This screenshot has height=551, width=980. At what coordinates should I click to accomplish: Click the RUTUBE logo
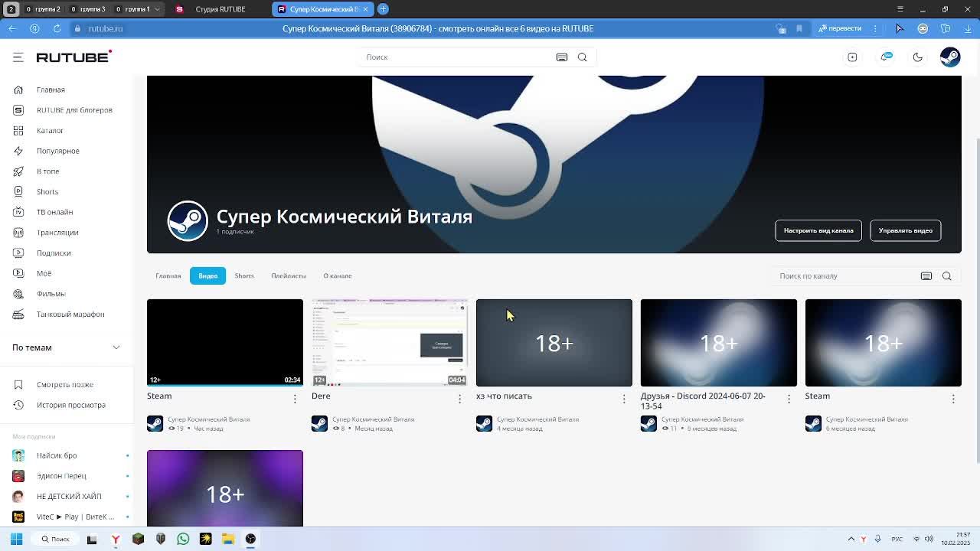(x=73, y=57)
